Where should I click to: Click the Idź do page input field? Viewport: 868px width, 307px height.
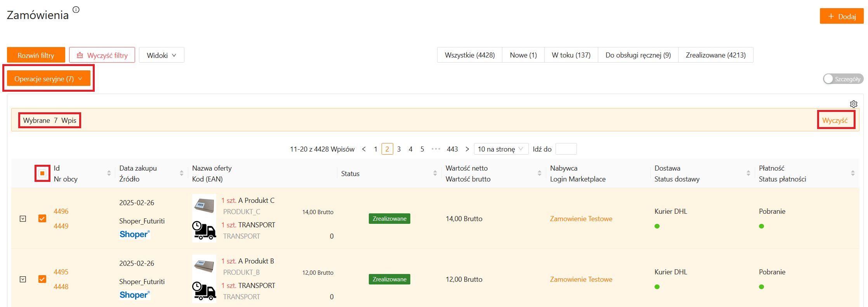point(566,149)
